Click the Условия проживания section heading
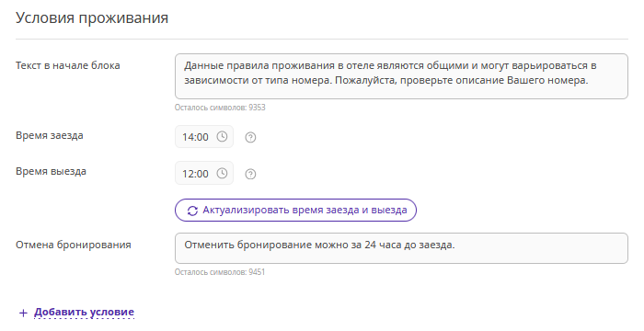 point(92,18)
